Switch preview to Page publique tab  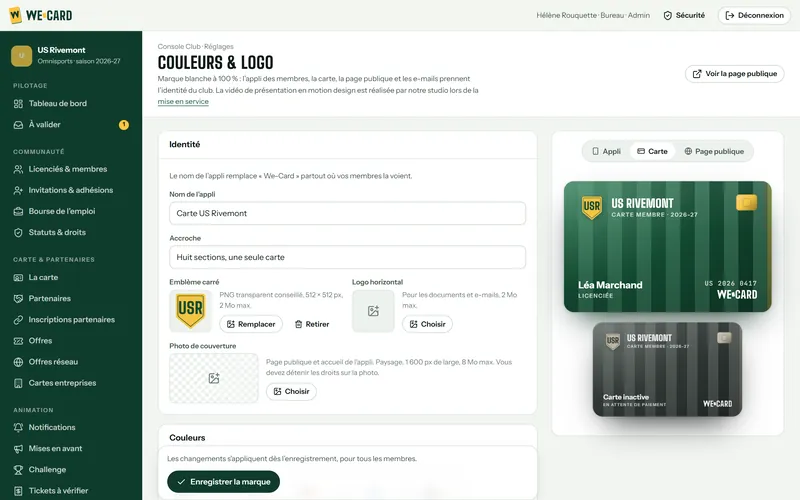(x=714, y=151)
